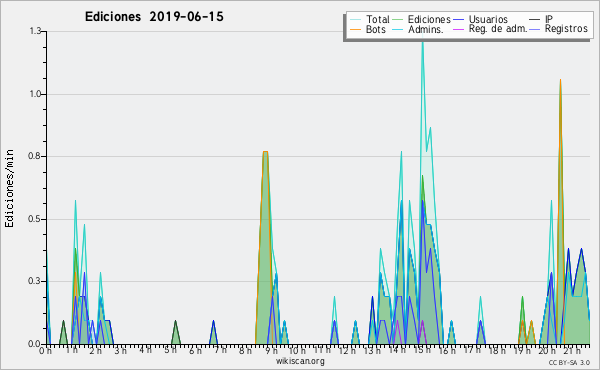Click the 'IP' legend label
This screenshot has width=600, height=370.
(x=549, y=19)
